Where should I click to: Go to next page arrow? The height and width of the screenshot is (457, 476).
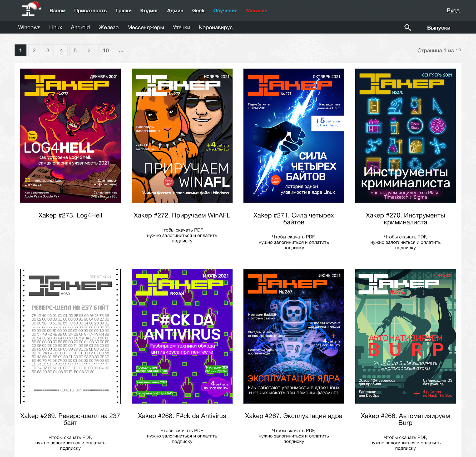pyautogui.click(x=89, y=50)
